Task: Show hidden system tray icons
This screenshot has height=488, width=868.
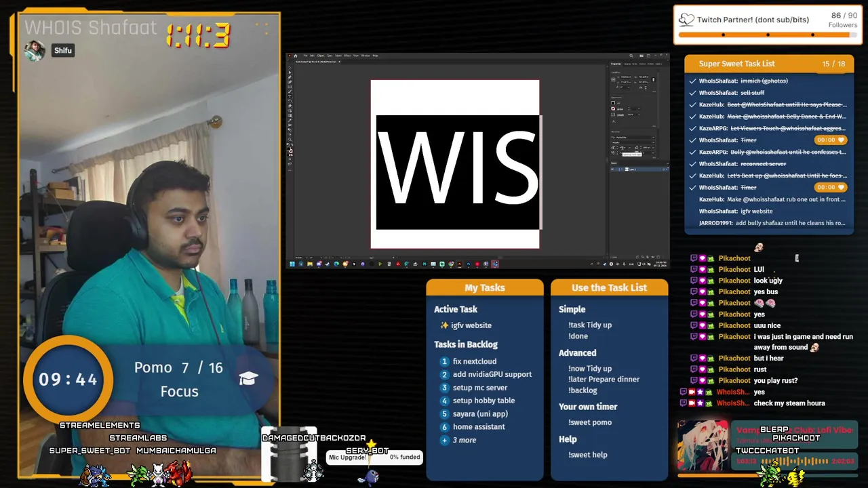Action: click(592, 264)
